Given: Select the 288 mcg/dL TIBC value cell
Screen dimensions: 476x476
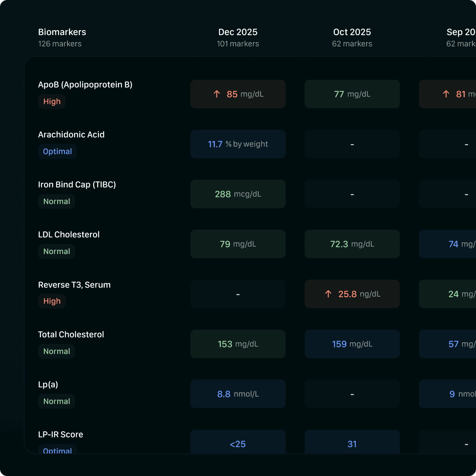Looking at the screenshot, I should tap(238, 194).
